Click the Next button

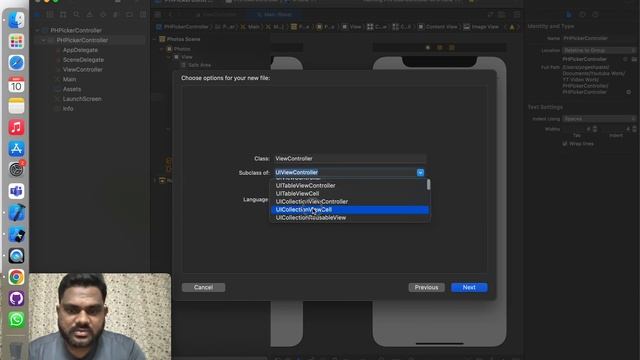469,287
